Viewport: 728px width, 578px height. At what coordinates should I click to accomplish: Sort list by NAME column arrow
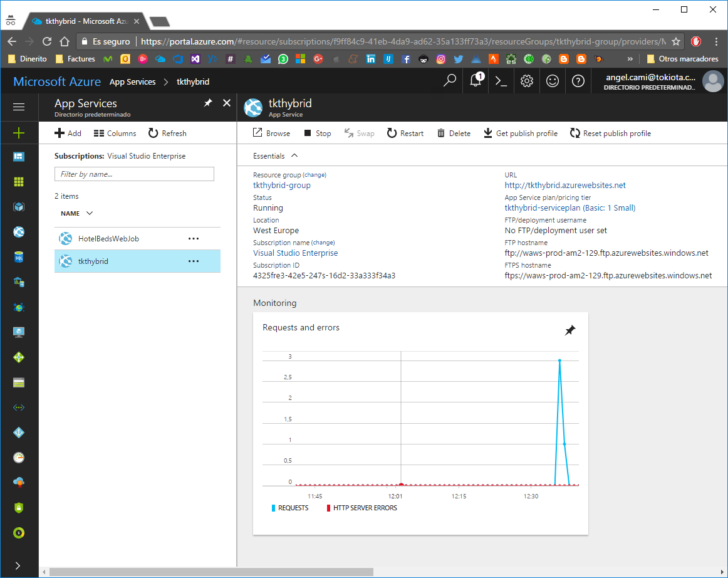[x=89, y=213]
